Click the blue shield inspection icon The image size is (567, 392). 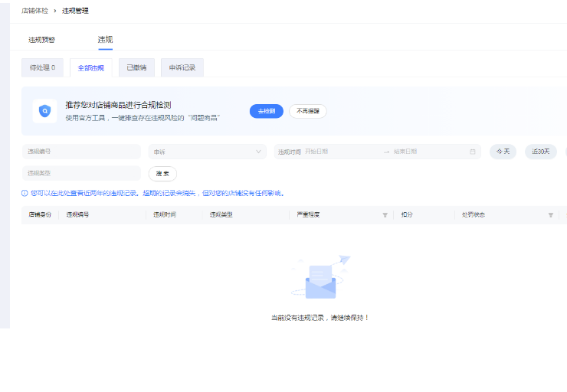(x=45, y=111)
